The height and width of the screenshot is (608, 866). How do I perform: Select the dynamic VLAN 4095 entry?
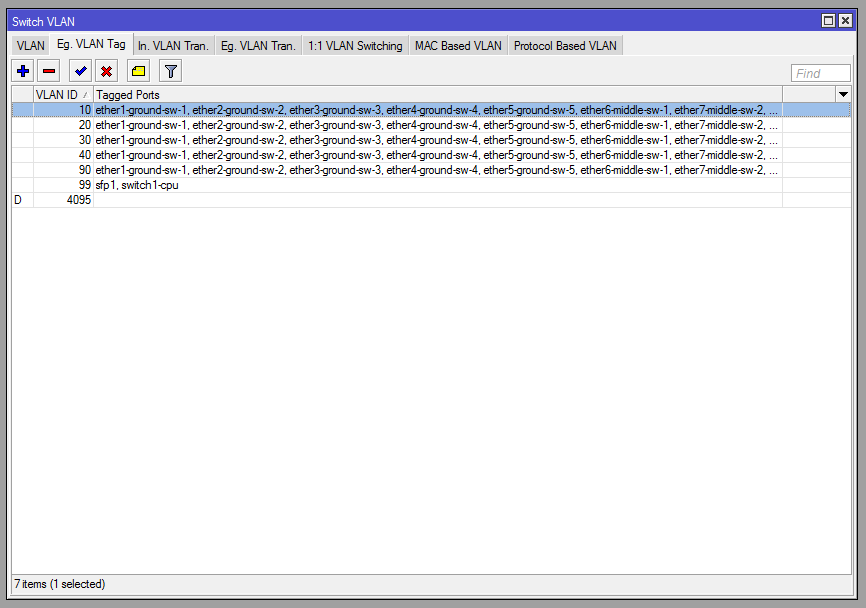click(x=300, y=199)
